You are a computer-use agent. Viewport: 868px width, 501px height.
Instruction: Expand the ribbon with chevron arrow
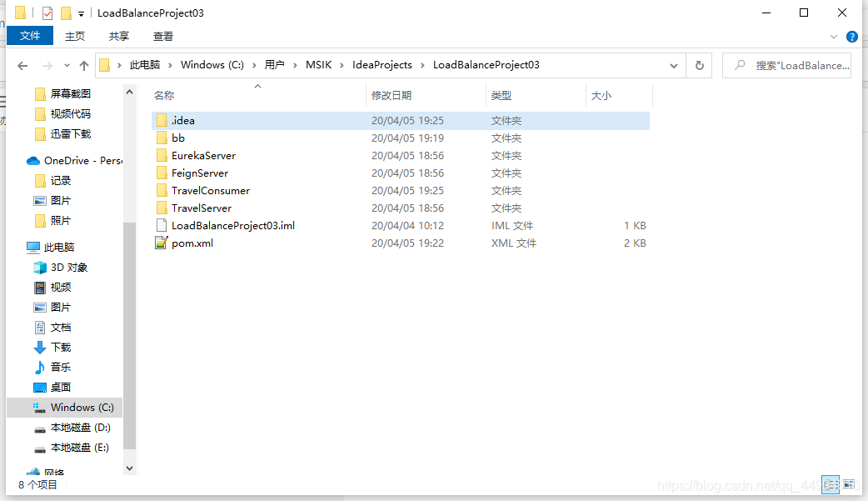tap(834, 38)
